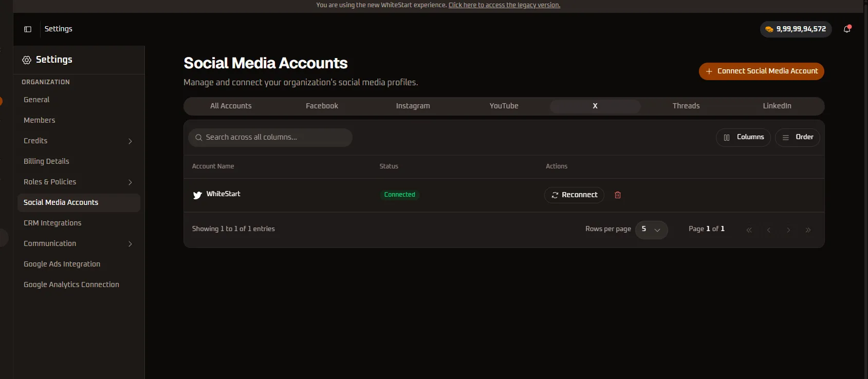Reconnect the WhiteStart account

tap(574, 195)
